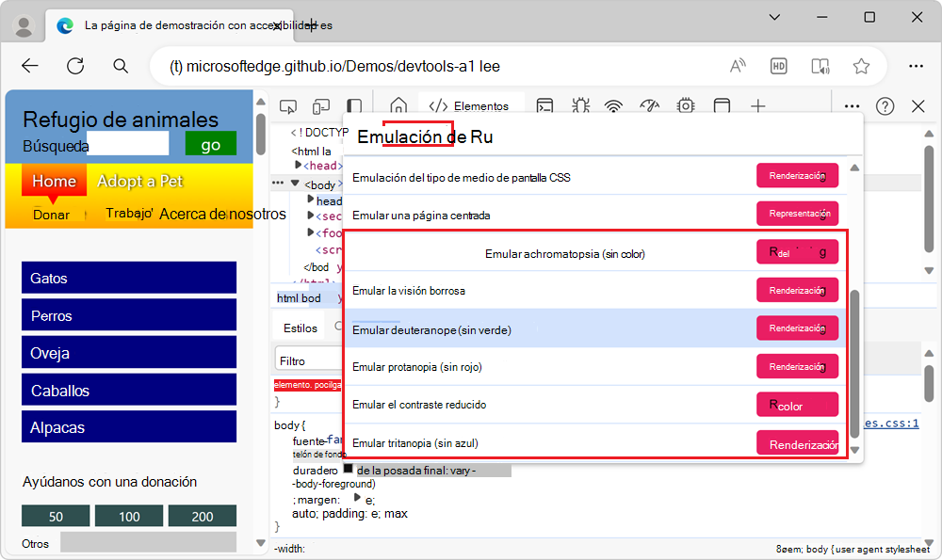Image resolution: width=942 pixels, height=560 pixels.
Task: Select Emular protanopia (sin rojo)
Action: click(594, 367)
